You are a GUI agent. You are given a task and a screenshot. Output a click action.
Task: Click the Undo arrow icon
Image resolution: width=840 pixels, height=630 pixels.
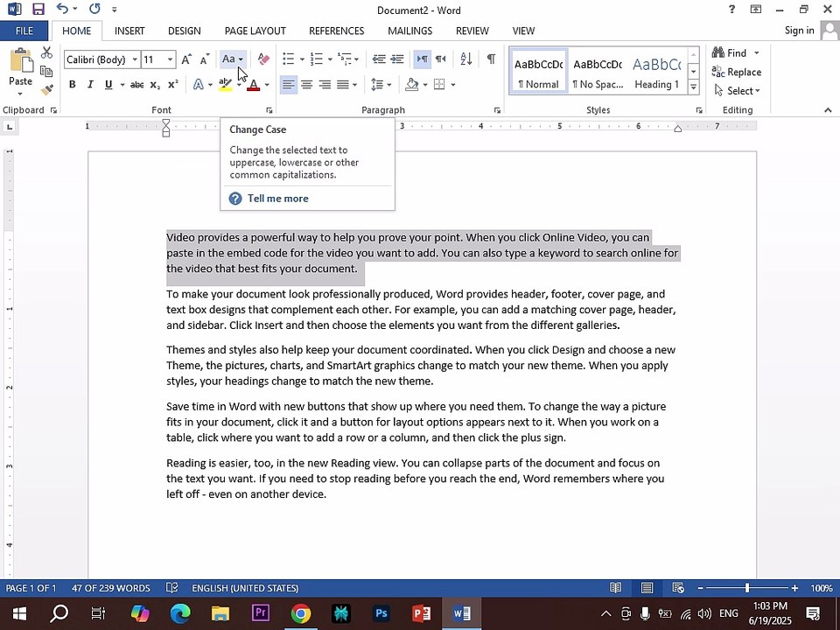pos(62,9)
